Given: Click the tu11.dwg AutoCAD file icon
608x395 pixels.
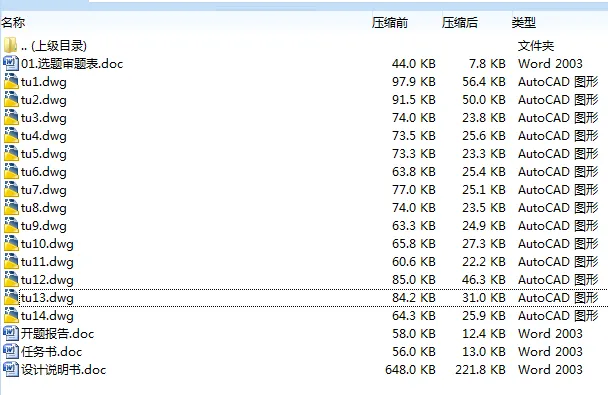Looking at the screenshot, I should click(11, 262).
